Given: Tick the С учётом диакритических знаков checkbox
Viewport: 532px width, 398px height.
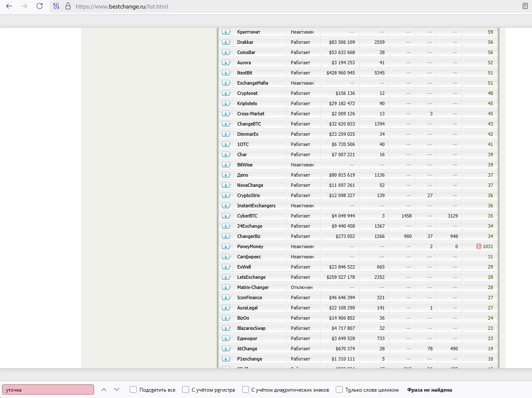Looking at the screenshot, I should (x=246, y=389).
